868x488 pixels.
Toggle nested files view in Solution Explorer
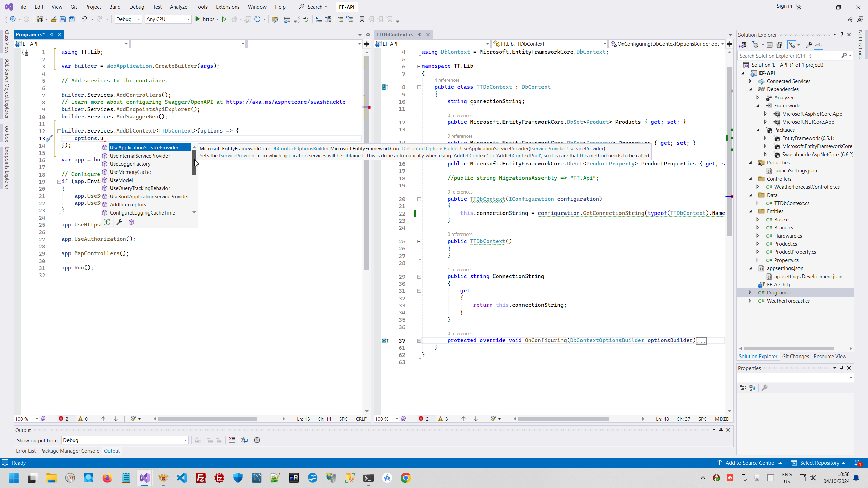point(791,45)
